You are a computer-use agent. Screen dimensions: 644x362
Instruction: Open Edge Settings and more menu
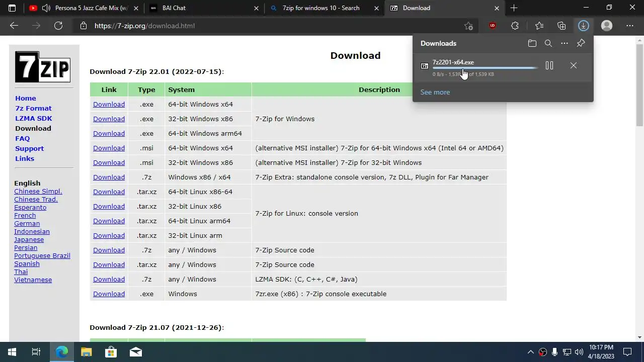tap(630, 26)
